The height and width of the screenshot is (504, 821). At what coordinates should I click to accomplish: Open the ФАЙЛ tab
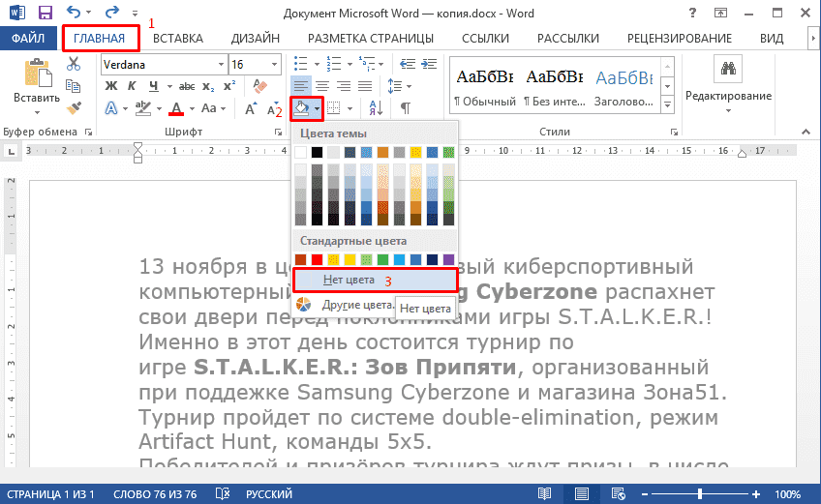28,38
